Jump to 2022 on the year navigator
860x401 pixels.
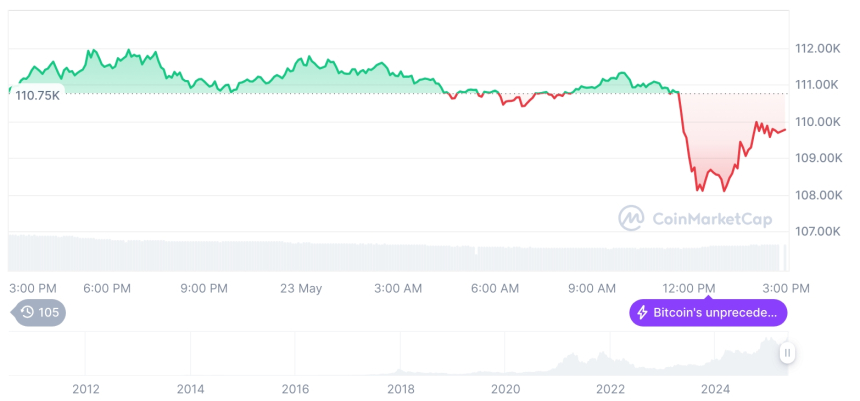tap(610, 389)
